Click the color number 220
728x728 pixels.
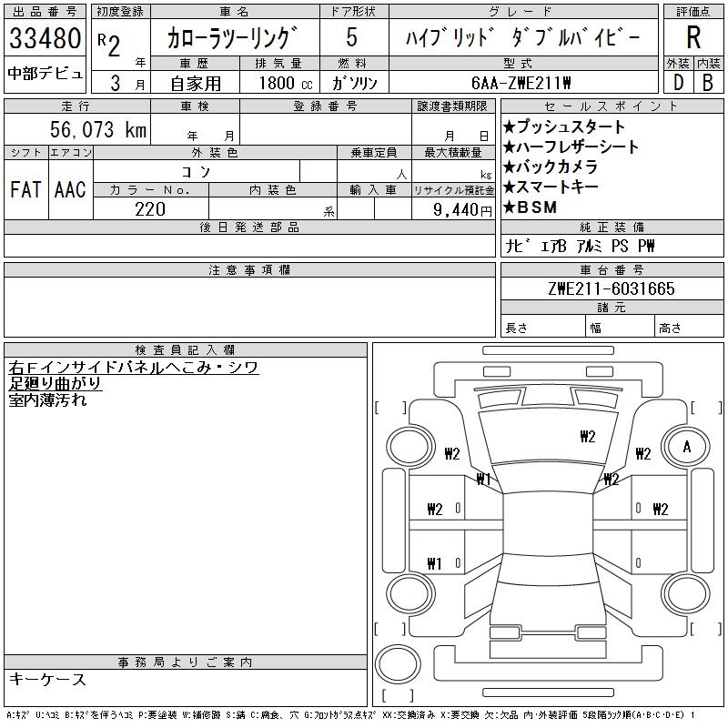(x=150, y=209)
